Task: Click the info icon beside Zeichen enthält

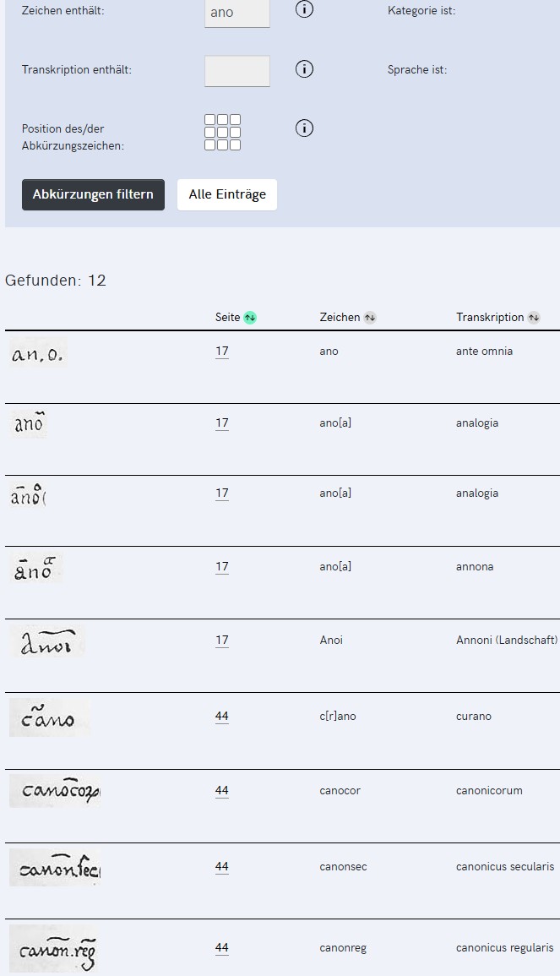Action: pos(304,10)
